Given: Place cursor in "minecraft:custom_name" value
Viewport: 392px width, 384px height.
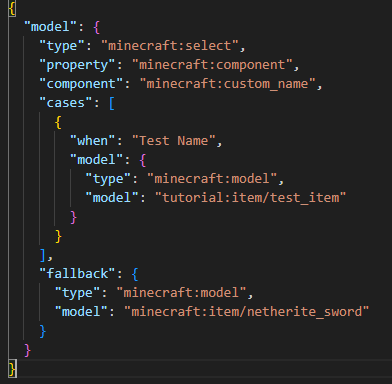Looking at the screenshot, I should click(228, 84).
